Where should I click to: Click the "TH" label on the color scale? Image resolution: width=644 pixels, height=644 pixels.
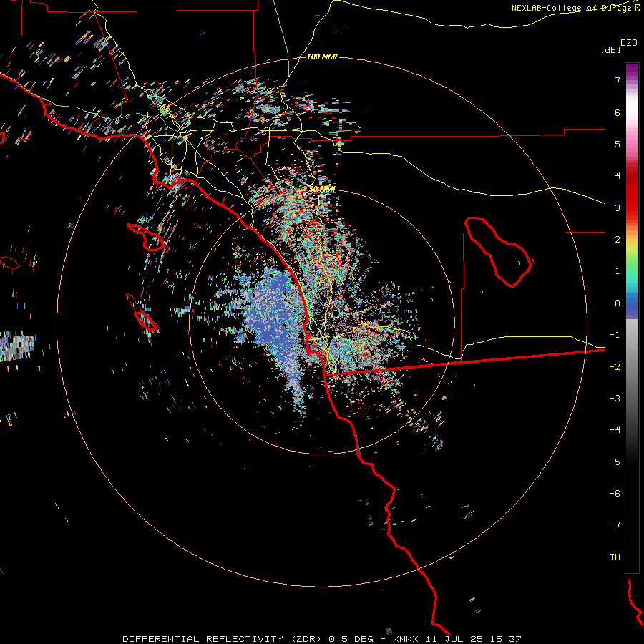(x=615, y=557)
